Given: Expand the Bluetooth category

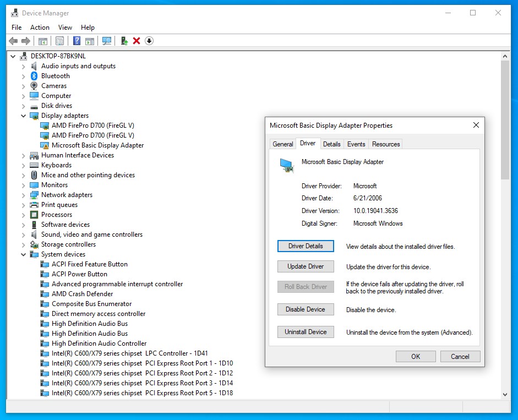Looking at the screenshot, I should [x=24, y=77].
